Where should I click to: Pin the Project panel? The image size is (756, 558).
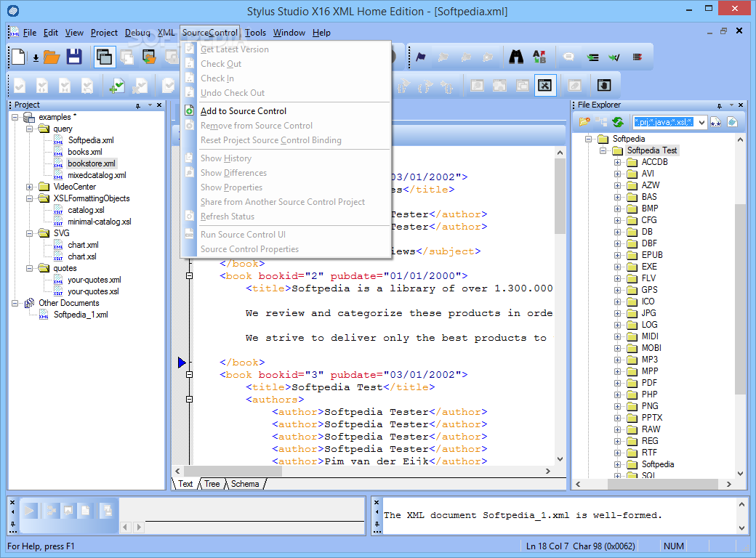(x=138, y=105)
